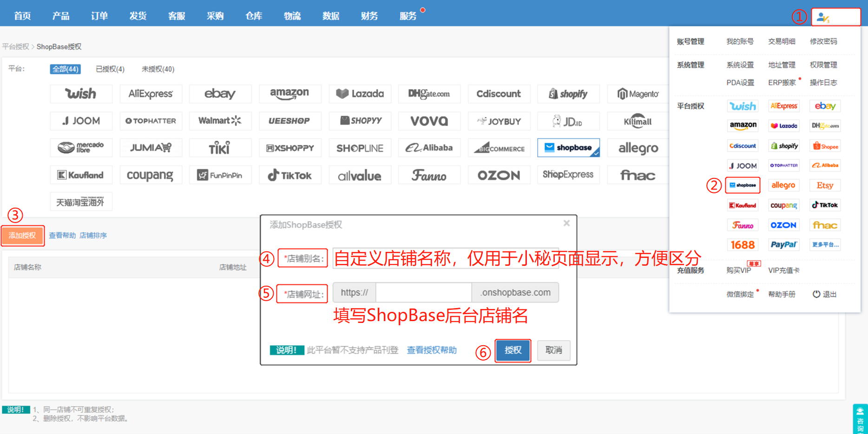This screenshot has height=434, width=868.
Task: Open the 仓库 top menu
Action: point(254,16)
